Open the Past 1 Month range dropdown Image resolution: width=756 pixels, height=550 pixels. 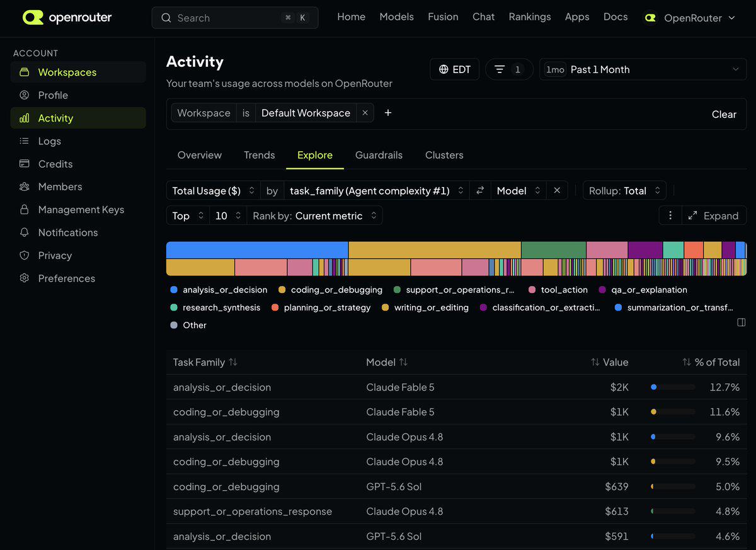[x=643, y=69]
